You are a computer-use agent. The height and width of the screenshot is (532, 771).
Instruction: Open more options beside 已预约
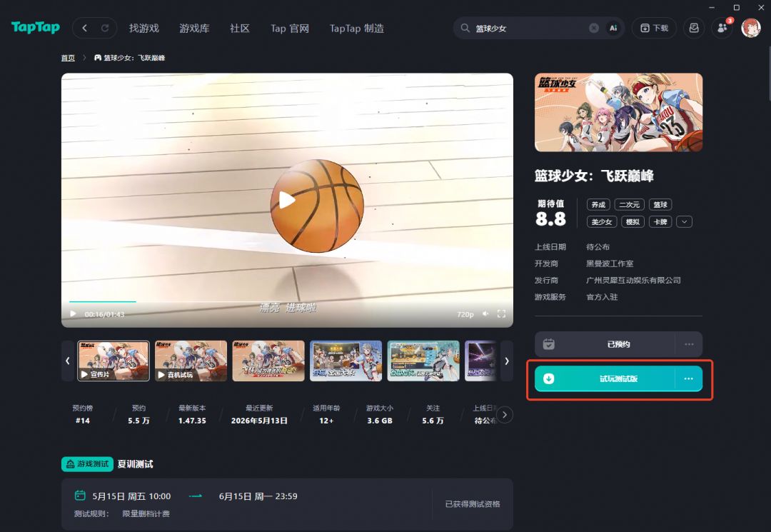[689, 344]
